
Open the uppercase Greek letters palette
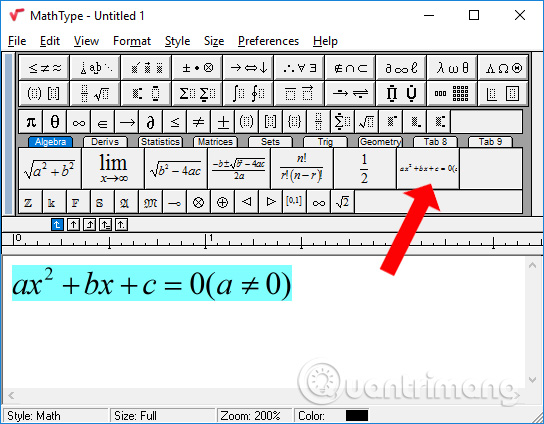tap(503, 67)
